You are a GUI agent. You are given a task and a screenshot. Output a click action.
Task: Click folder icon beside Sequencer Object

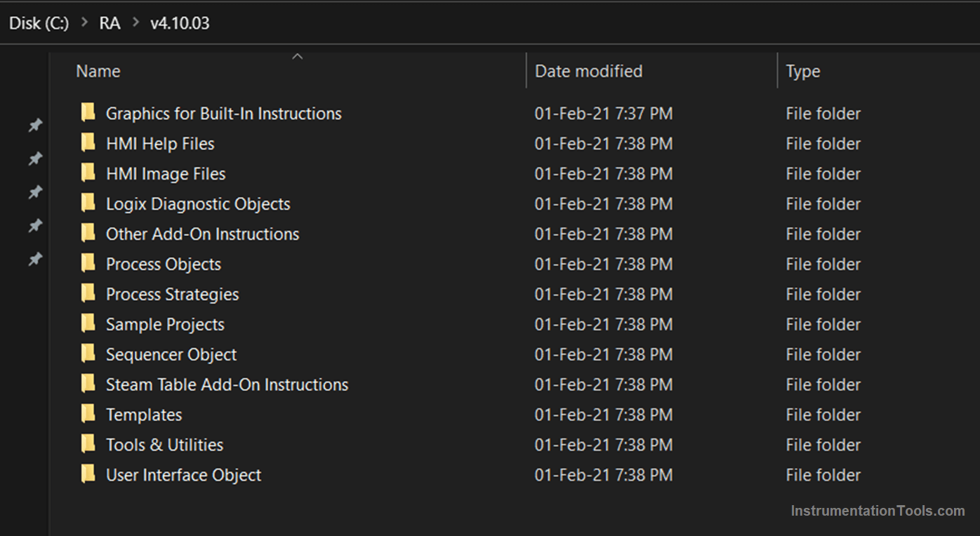click(x=88, y=354)
